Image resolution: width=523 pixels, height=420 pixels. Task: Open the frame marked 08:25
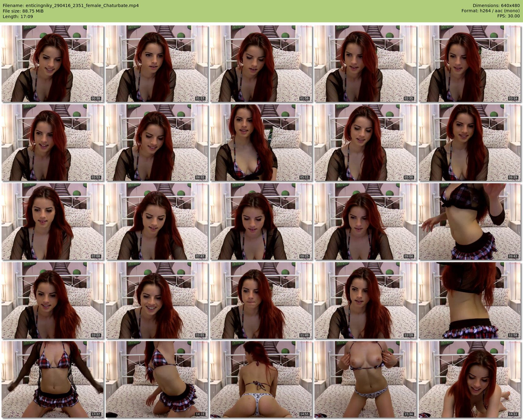pos(261,221)
